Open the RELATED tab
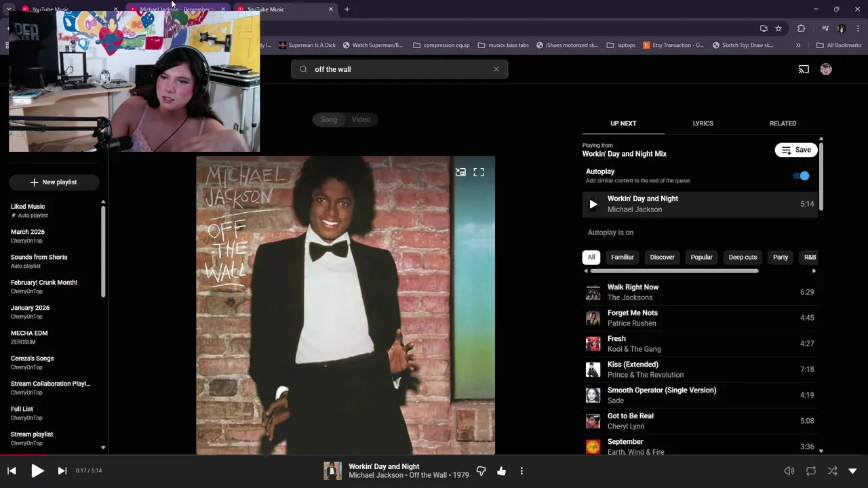Screen dimensions: 868x488 pyautogui.click(x=783, y=123)
